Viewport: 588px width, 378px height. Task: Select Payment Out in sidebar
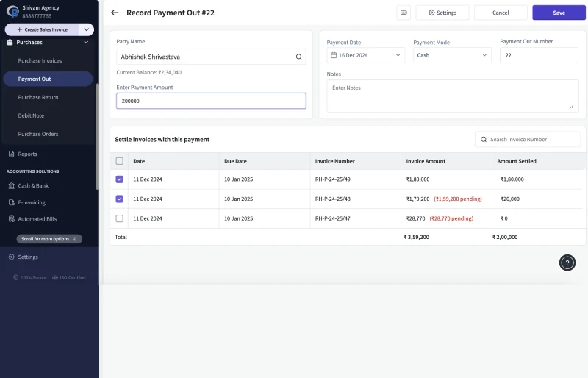click(48, 79)
